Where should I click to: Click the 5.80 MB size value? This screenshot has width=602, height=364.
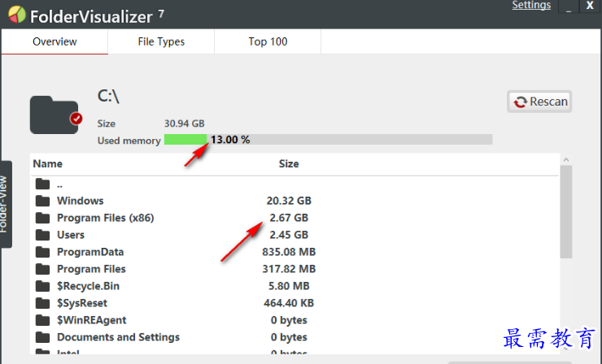(289, 286)
